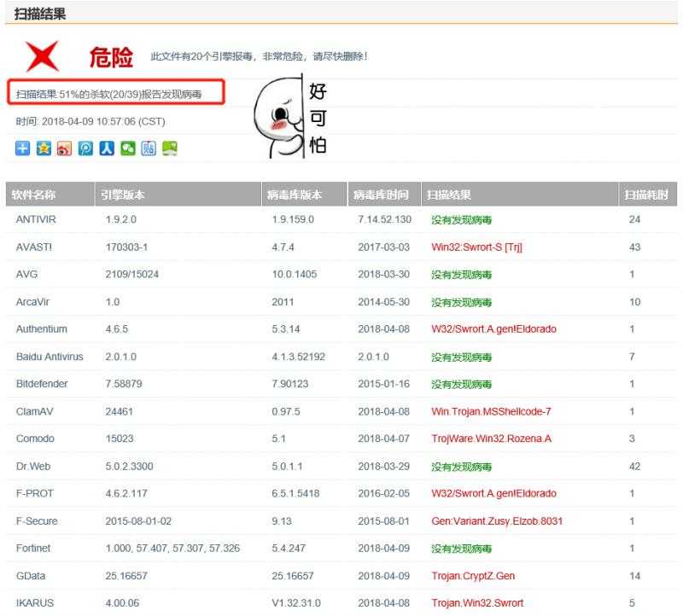This screenshot has height=616, width=683.
Task: Click ANTIVIR's green 没有发现病毒 result
Action: (x=461, y=220)
